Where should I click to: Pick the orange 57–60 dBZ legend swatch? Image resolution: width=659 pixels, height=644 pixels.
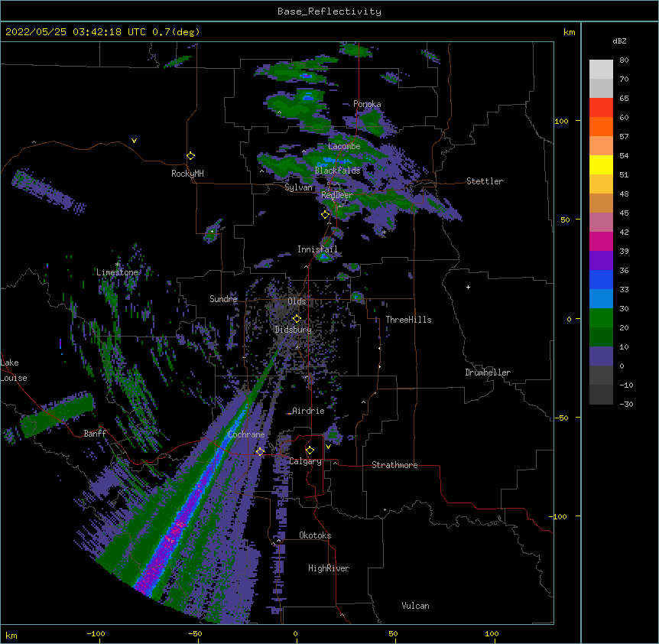601,126
